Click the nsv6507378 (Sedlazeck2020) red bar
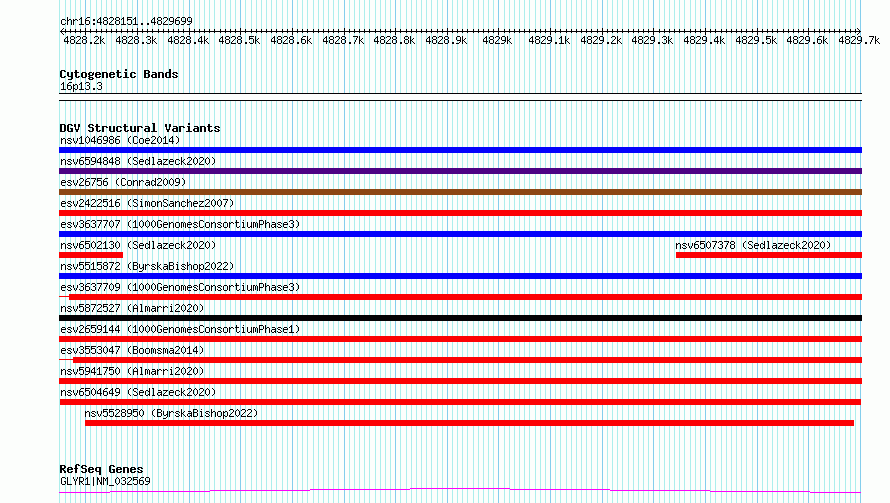 tap(769, 255)
